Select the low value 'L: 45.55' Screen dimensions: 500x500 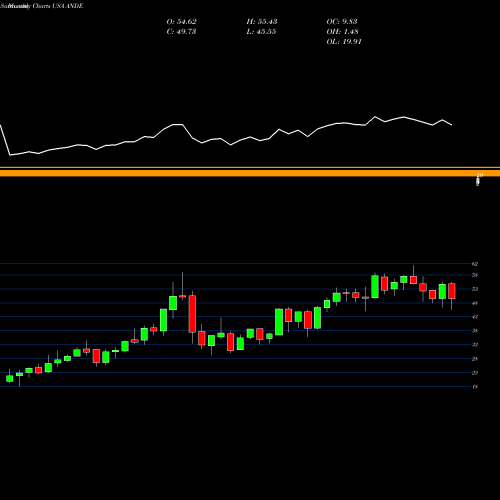click(x=261, y=32)
